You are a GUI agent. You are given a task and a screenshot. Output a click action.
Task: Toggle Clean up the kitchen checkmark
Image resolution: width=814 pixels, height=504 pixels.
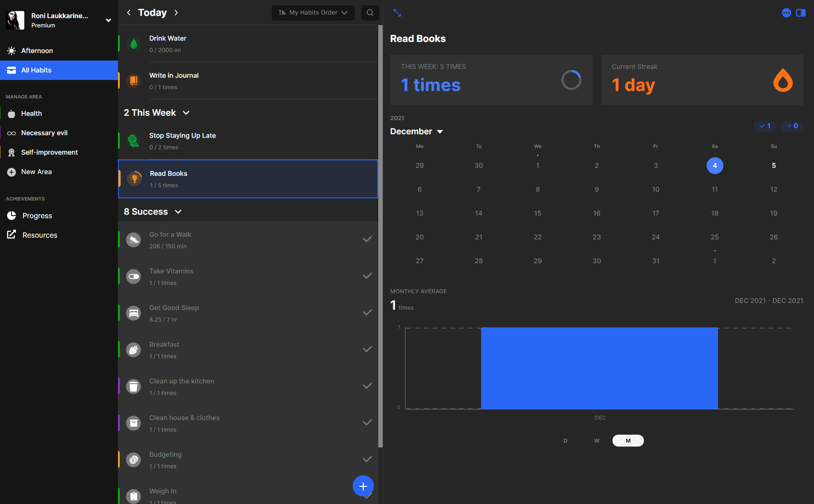click(x=367, y=386)
